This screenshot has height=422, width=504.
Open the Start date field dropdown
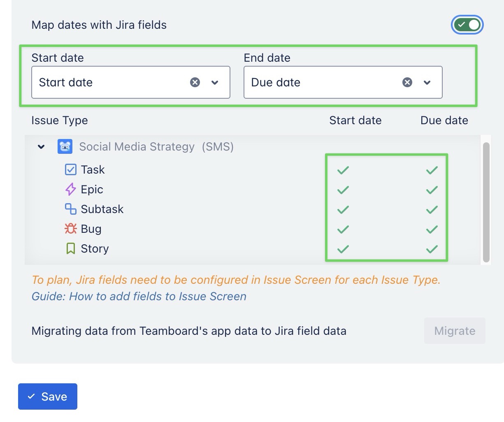tap(215, 82)
